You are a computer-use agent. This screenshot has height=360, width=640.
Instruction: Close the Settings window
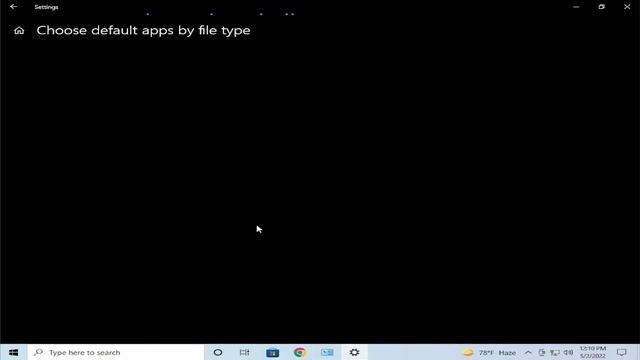(627, 7)
